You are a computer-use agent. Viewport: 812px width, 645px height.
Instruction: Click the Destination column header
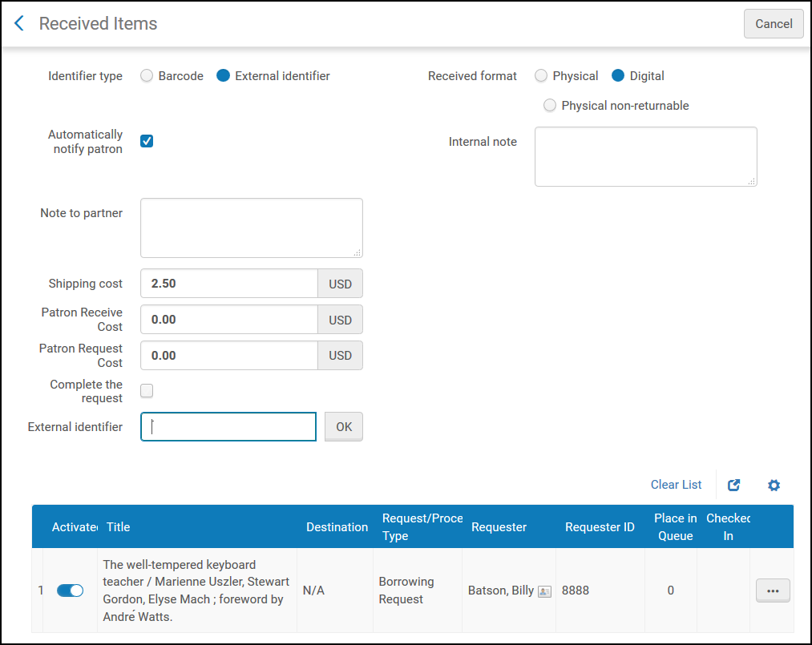[x=337, y=527]
